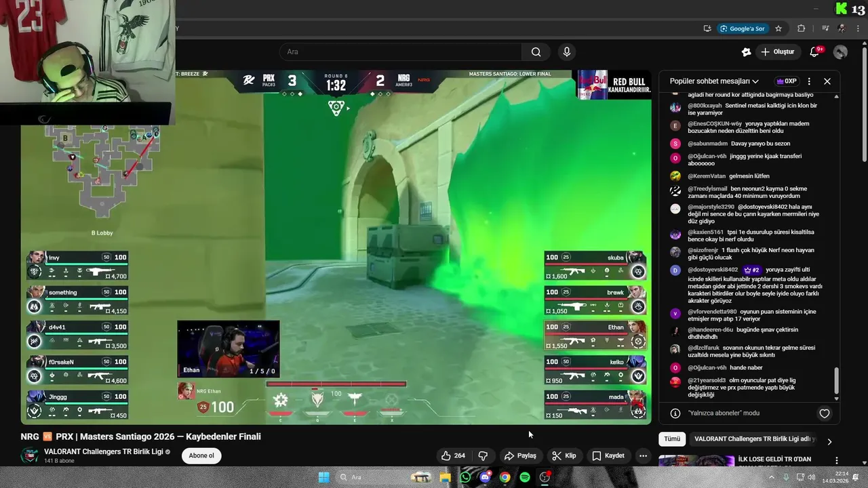868x488 pixels.
Task: Share the video with Paylaş
Action: (520, 455)
